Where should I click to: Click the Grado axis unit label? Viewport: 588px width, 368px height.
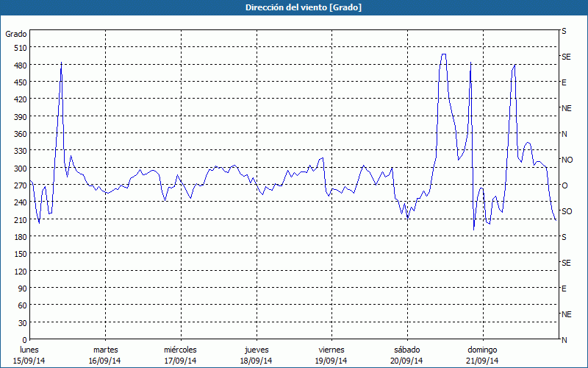tap(16, 34)
